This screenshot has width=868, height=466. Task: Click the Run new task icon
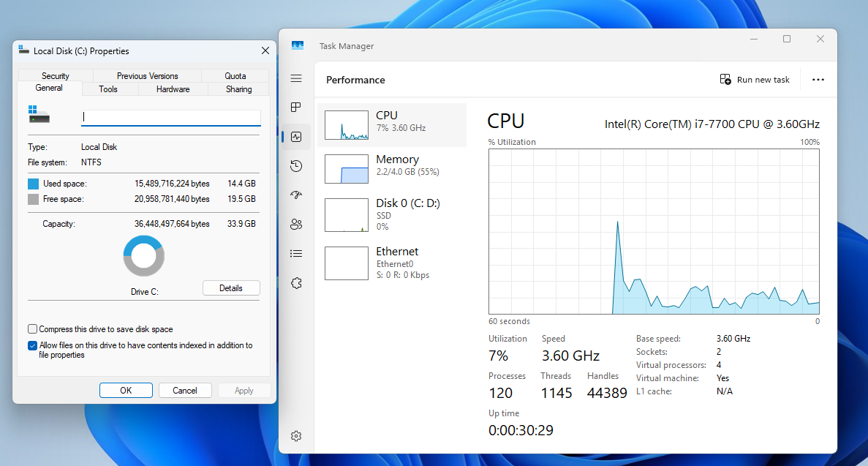[x=725, y=79]
